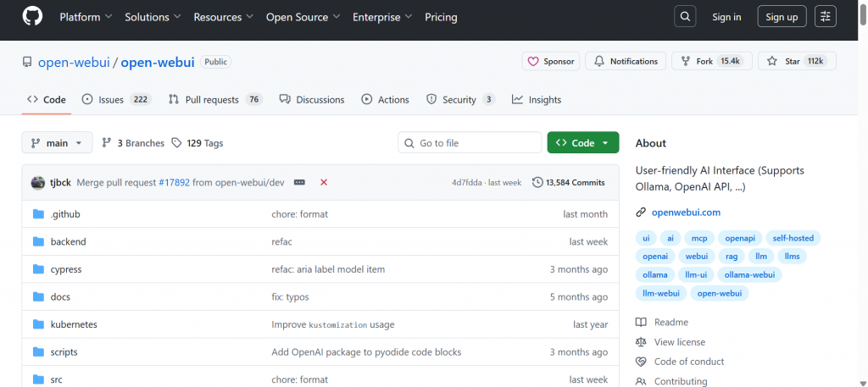Click the Sign in link
This screenshot has height=387, width=868.
(726, 17)
